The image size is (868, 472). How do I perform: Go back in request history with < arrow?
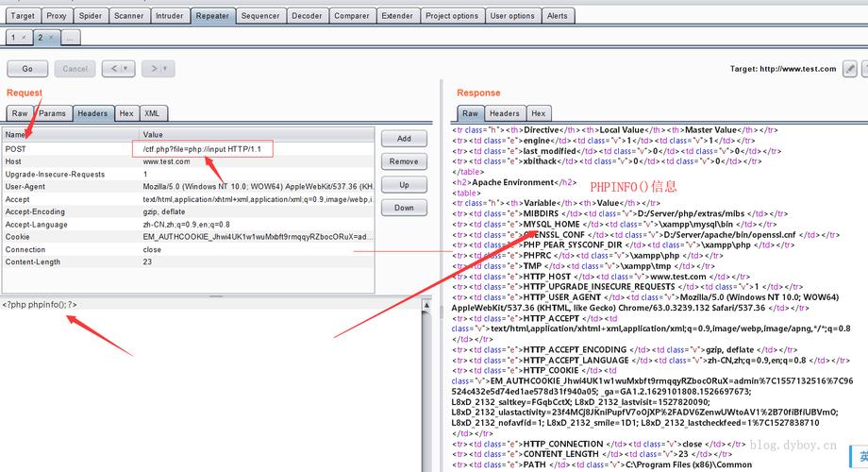113,69
